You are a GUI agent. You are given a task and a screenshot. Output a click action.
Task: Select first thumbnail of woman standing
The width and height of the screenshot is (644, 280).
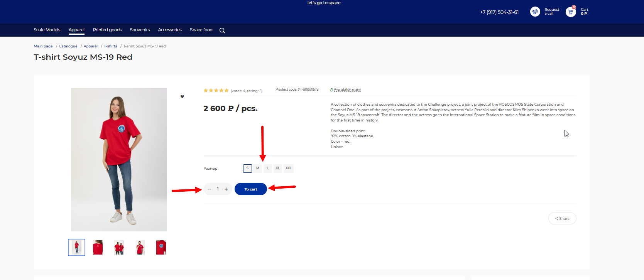click(x=76, y=247)
